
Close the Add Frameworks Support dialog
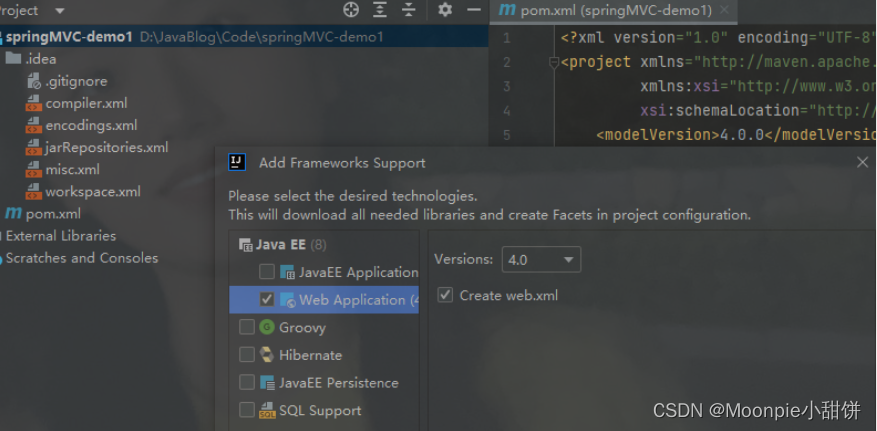pos(862,162)
